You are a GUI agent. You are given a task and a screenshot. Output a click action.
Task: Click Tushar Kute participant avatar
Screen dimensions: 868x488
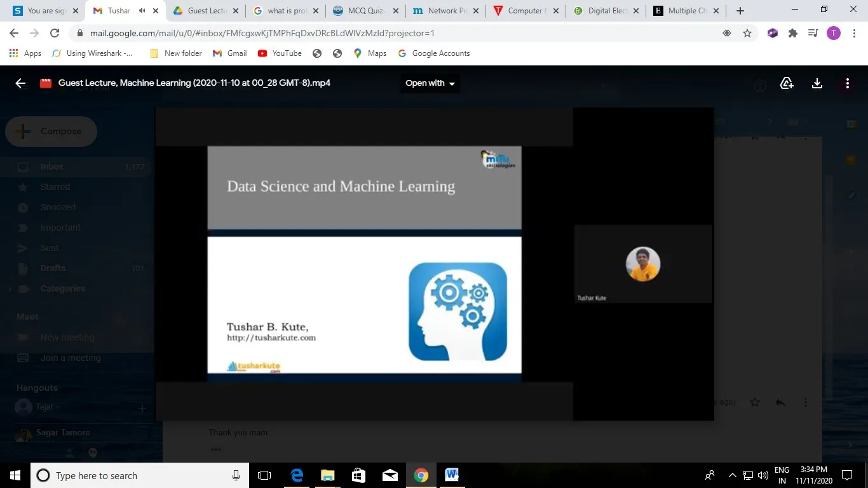click(643, 264)
